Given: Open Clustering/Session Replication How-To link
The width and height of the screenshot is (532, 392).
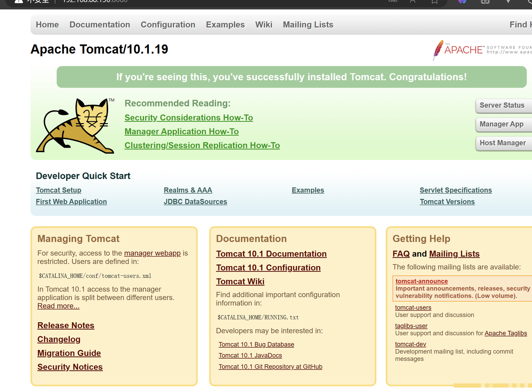Looking at the screenshot, I should click(x=202, y=145).
